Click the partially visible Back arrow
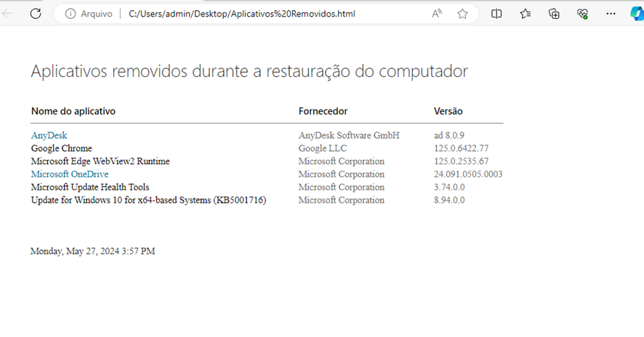 click(7, 14)
